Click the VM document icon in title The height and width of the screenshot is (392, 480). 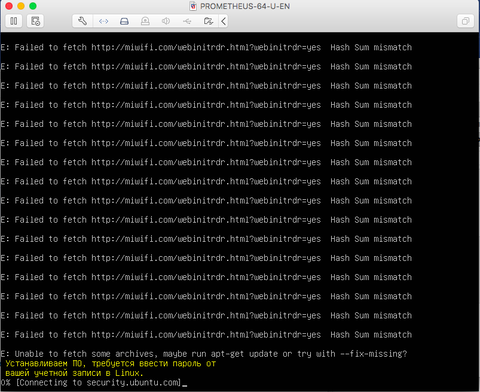[193, 6]
